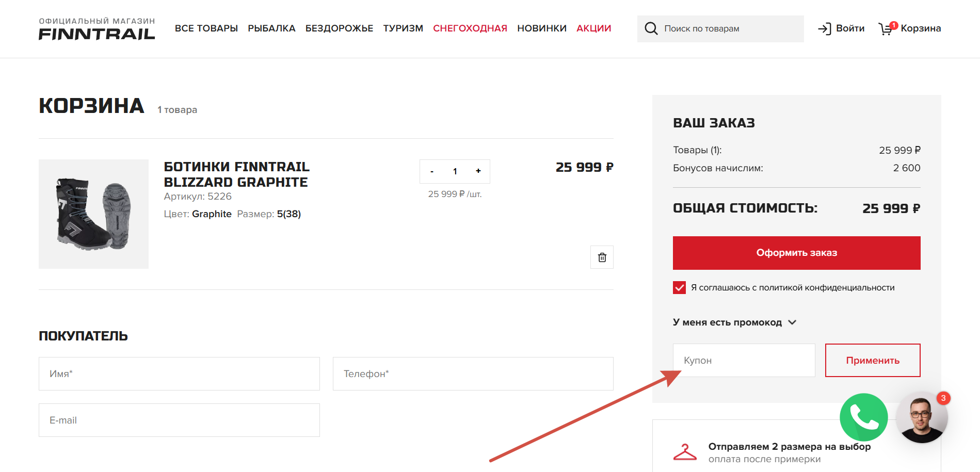Click the 'Товары (1):' label
This screenshot has width=980, height=472.
tap(697, 150)
